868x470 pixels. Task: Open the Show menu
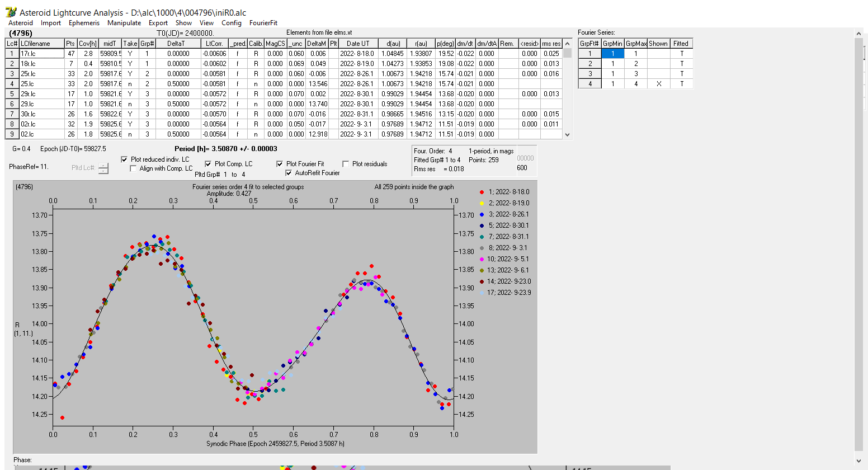coord(183,23)
